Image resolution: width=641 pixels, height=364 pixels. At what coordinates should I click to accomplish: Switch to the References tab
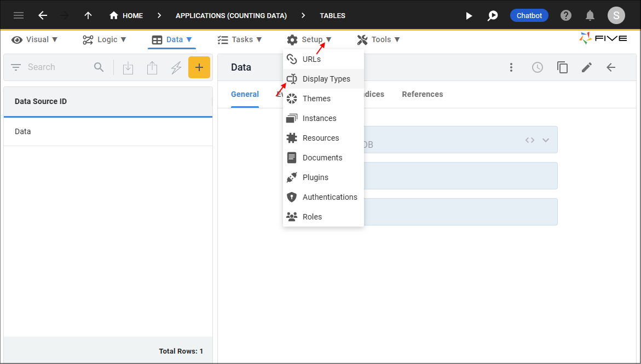tap(422, 94)
